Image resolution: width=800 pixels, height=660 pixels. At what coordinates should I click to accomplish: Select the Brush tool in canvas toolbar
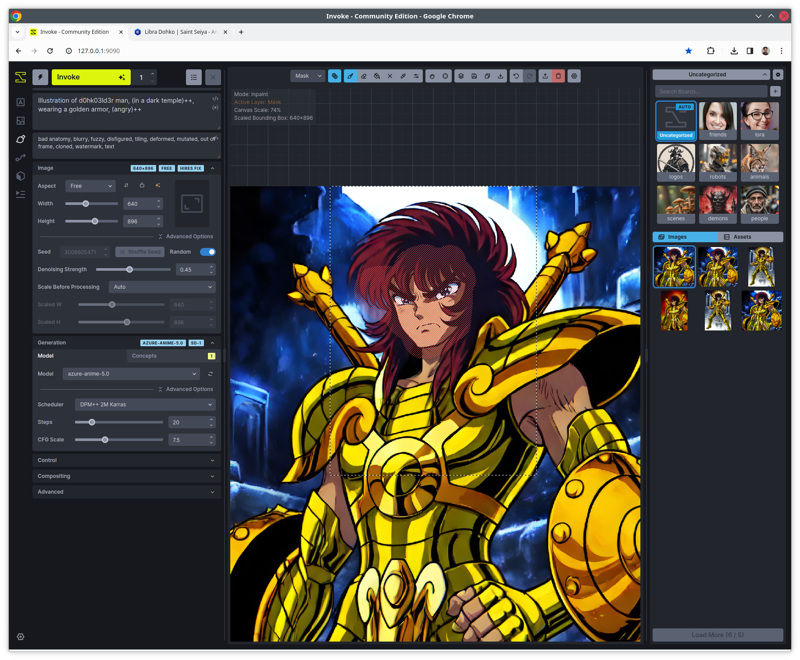click(351, 76)
